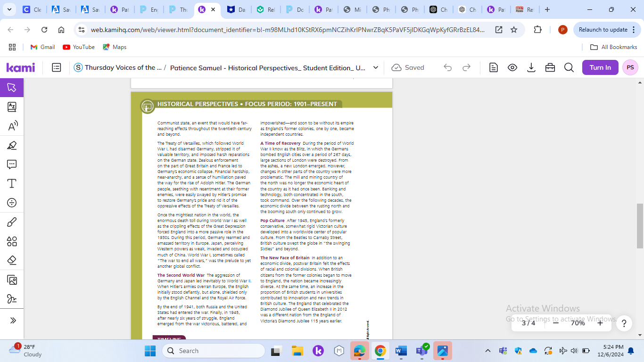The image size is (644, 362).
Task: Open the PS account avatar
Action: (630, 67)
